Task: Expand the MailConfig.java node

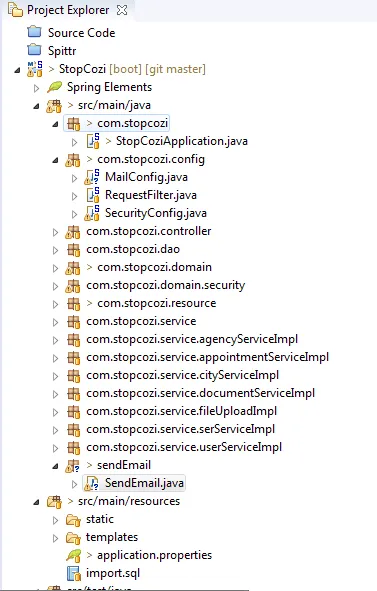Action: (x=75, y=178)
